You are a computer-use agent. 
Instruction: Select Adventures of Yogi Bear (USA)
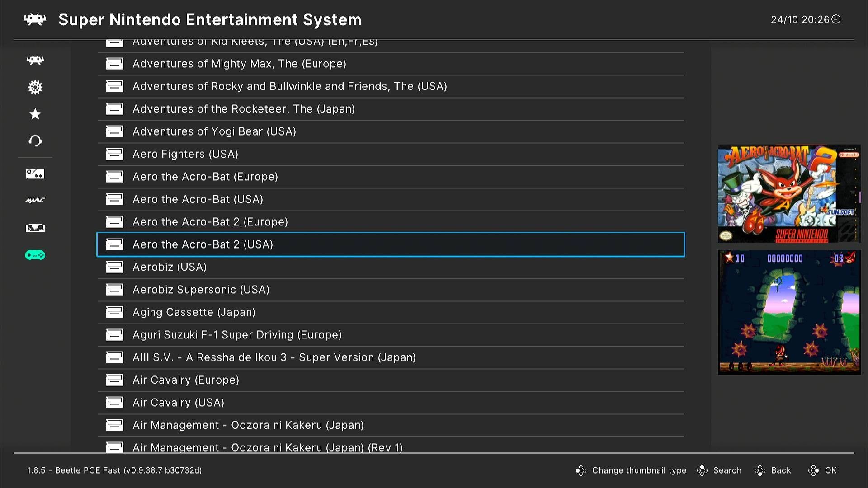[x=214, y=131]
